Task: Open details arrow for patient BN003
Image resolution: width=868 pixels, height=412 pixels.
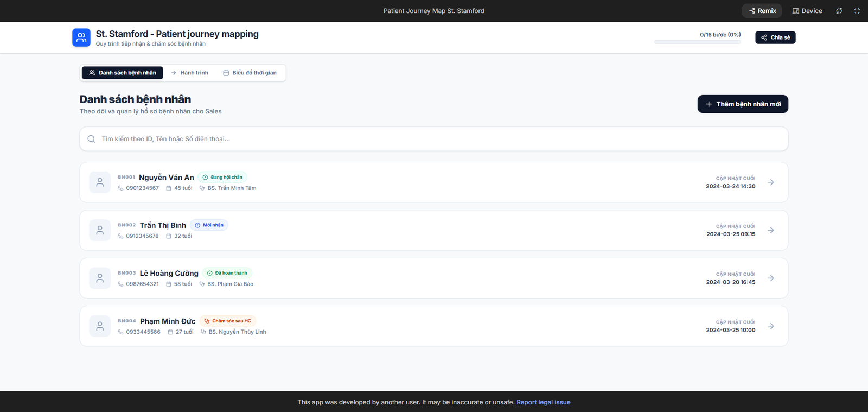Action: (770, 278)
